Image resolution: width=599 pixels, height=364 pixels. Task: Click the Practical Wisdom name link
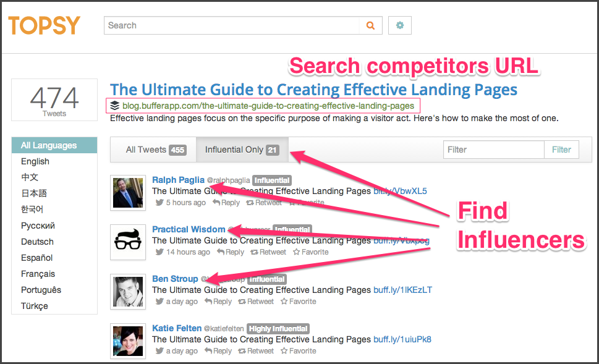coord(189,229)
